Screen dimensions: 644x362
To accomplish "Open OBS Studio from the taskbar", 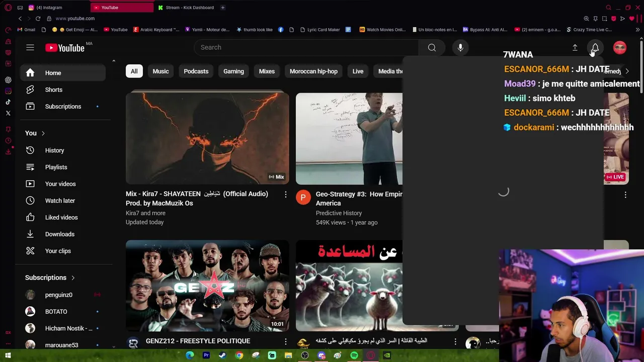I will (x=305, y=355).
